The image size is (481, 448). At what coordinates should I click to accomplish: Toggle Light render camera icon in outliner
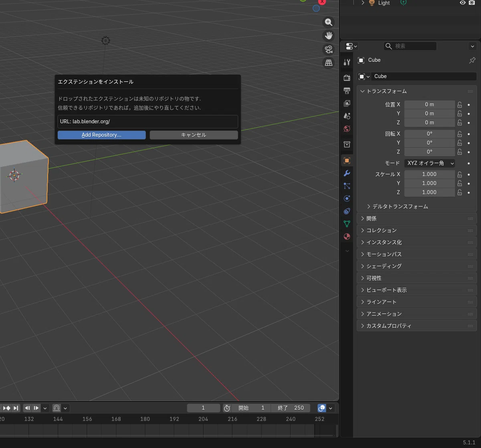coord(472,3)
